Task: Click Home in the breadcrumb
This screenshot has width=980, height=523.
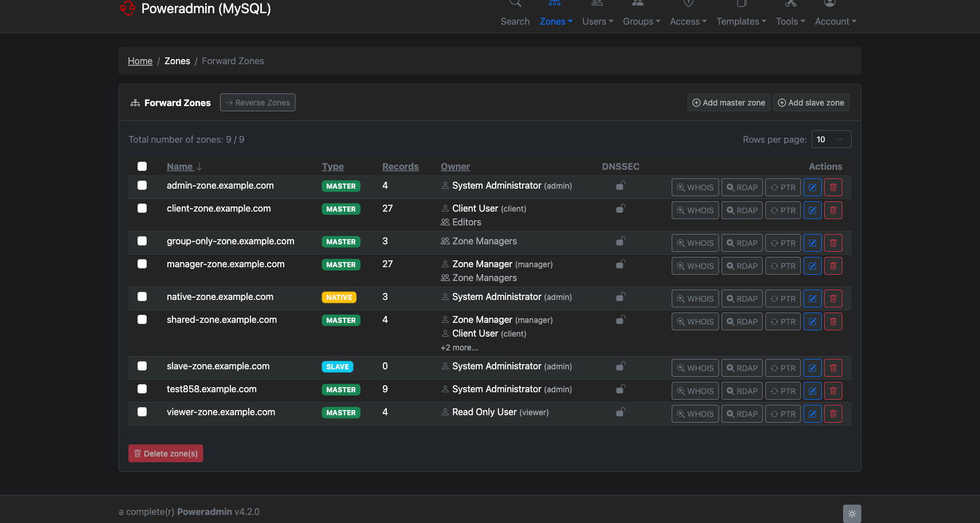Action: (140, 61)
